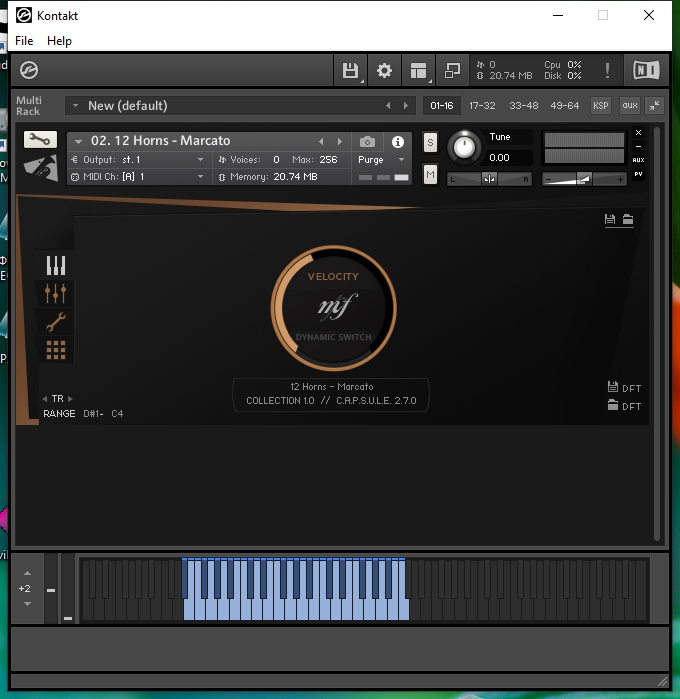This screenshot has width=680, height=699.
Task: Click the Kontakt logo icon in toolbar
Action: pyautogui.click(x=29, y=70)
